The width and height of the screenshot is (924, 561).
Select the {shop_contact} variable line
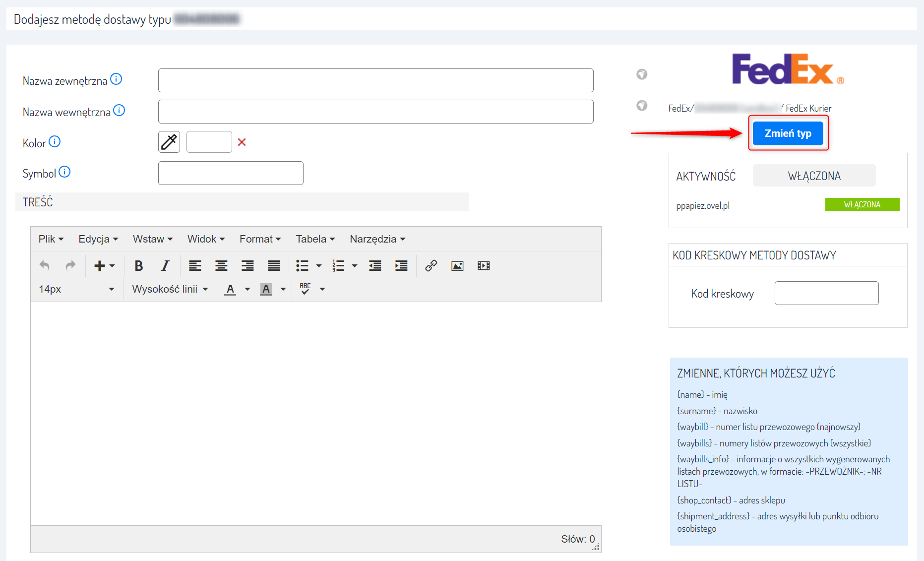731,500
